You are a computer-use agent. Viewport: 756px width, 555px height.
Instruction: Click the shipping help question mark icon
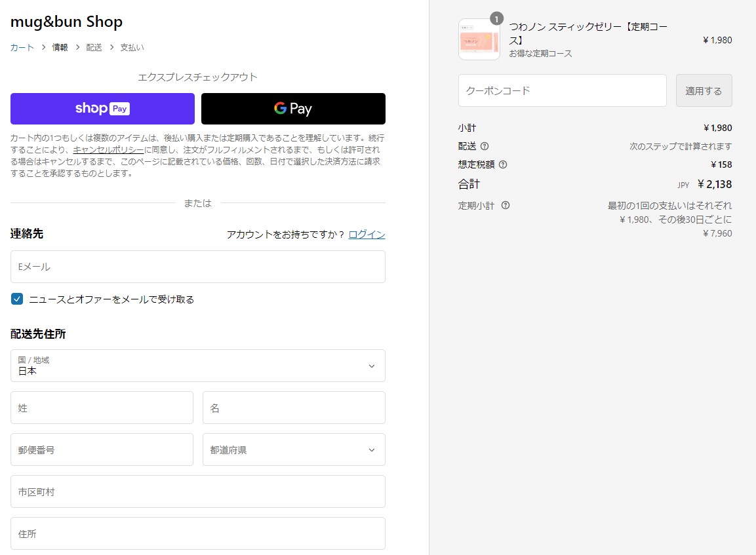point(485,146)
